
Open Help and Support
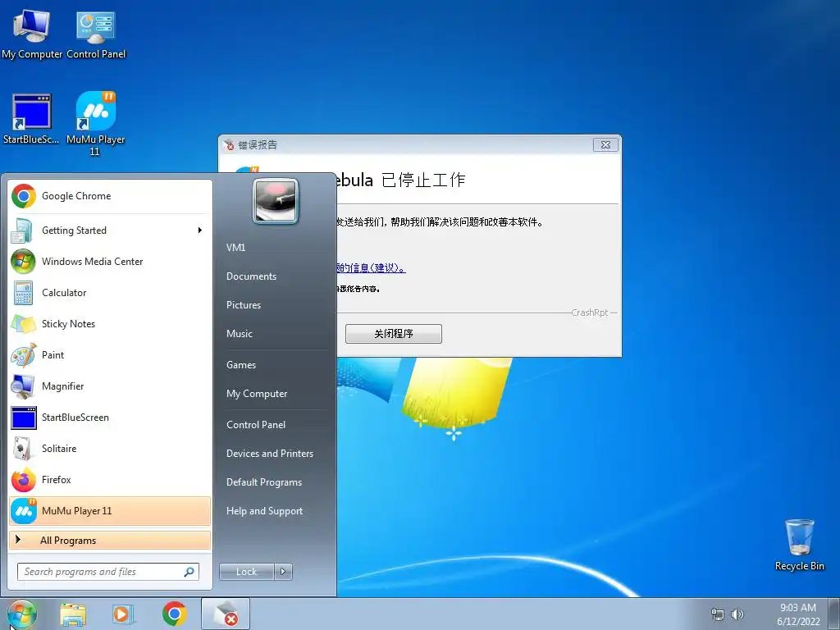(x=265, y=511)
